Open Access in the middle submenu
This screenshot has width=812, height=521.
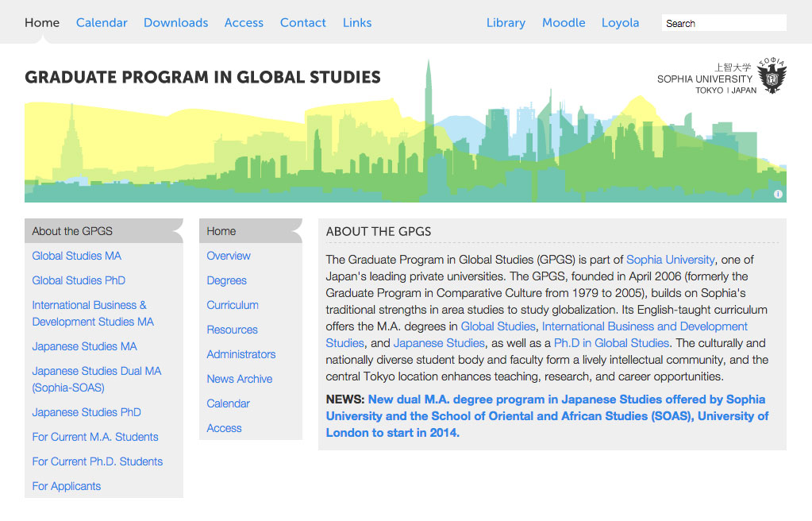(x=224, y=428)
